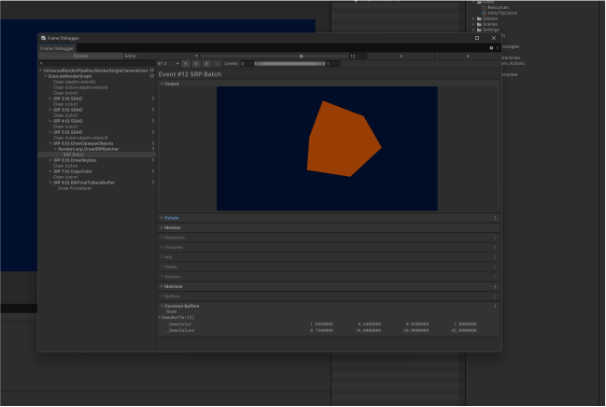This screenshot has width=606, height=407.
Task: Collapse the DemoBuffer[2] entry
Action: [x=159, y=318]
